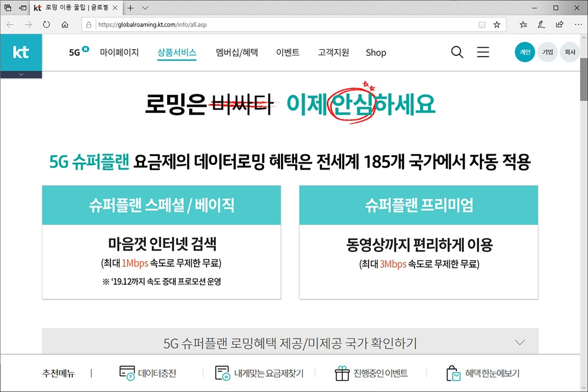
Task: Click the 5G 슈퍼플랜 teal heading text
Action: point(89,162)
